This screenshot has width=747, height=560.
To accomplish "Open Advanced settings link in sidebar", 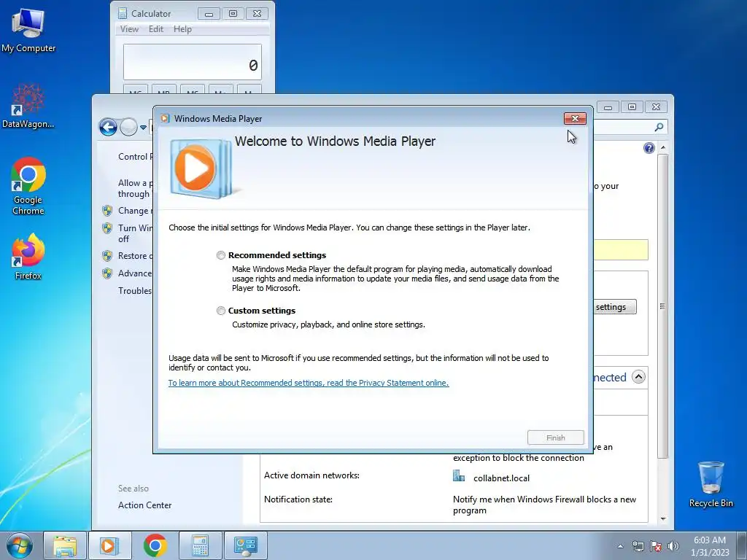I will point(135,273).
